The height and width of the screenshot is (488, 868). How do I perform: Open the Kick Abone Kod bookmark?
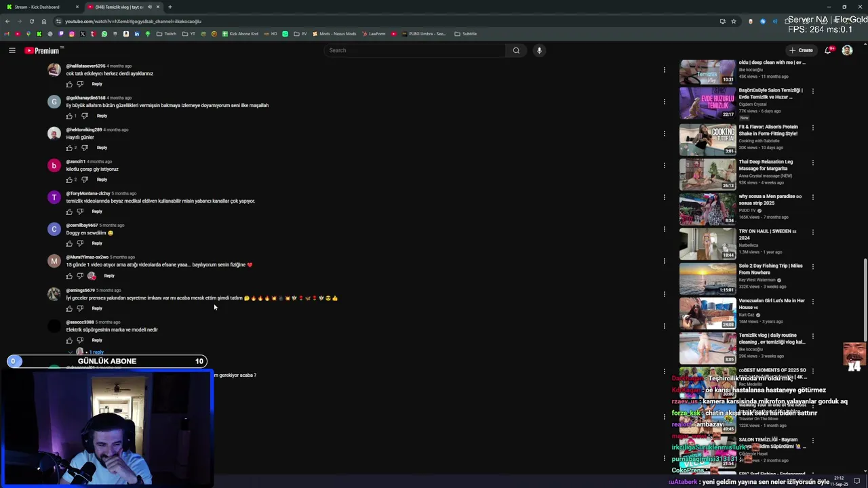click(x=240, y=34)
